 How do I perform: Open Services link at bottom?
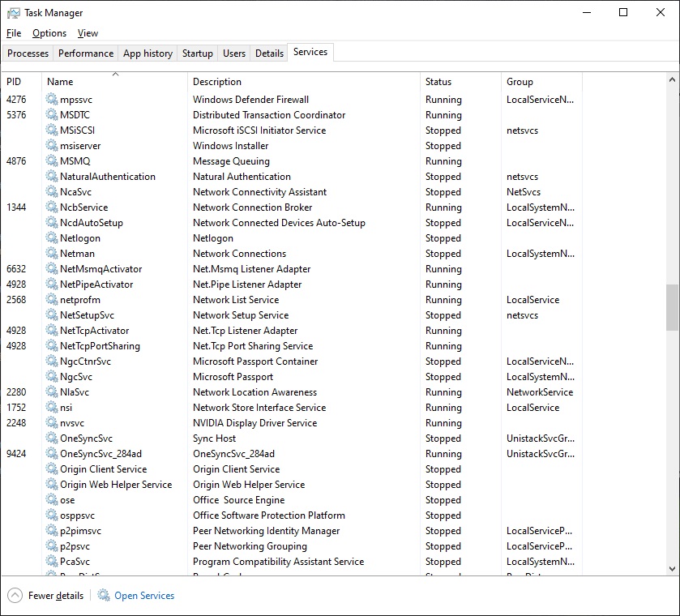pyautogui.click(x=144, y=596)
